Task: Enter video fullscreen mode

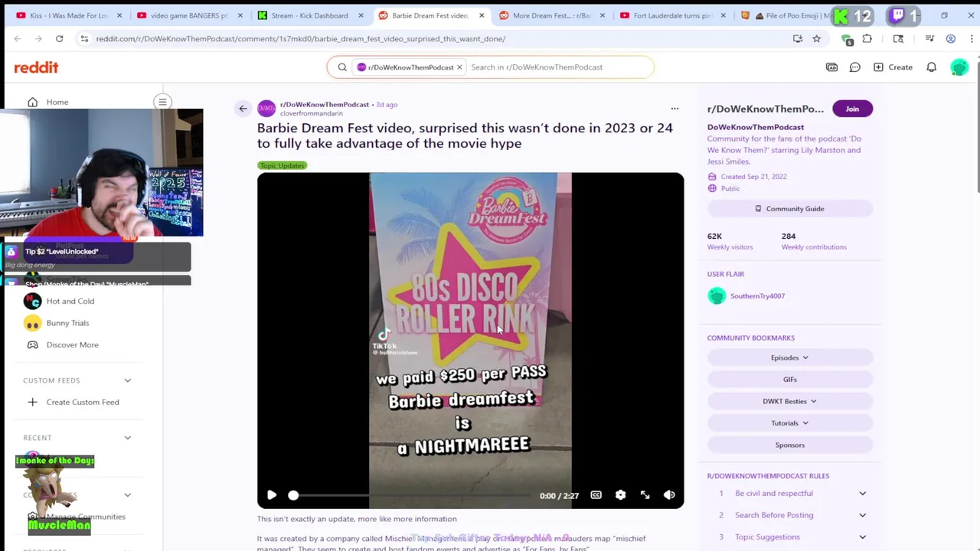Action: (x=645, y=495)
